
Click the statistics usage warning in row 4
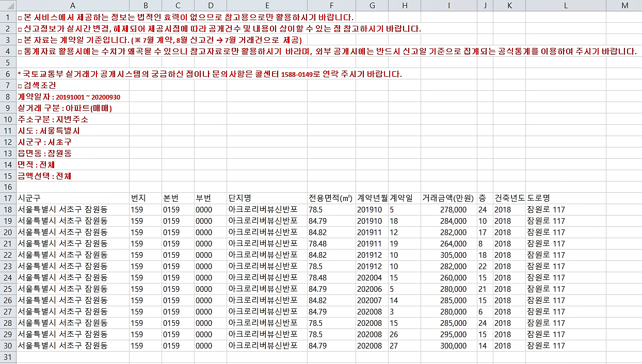[327, 51]
